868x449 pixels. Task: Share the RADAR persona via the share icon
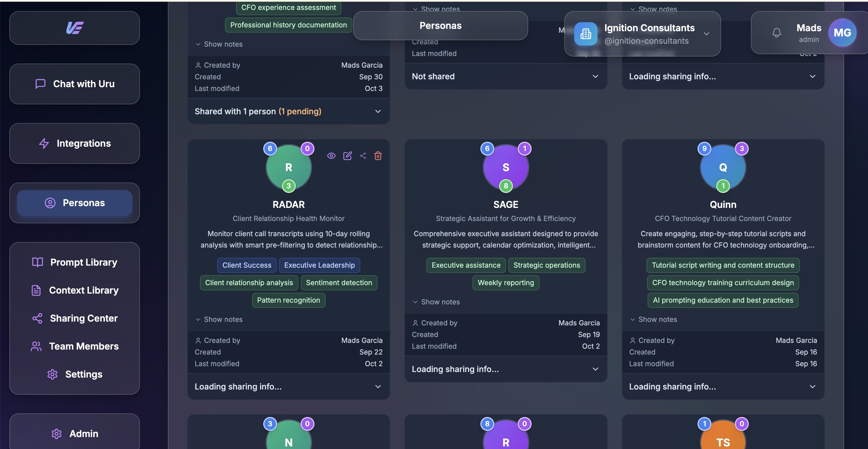363,155
